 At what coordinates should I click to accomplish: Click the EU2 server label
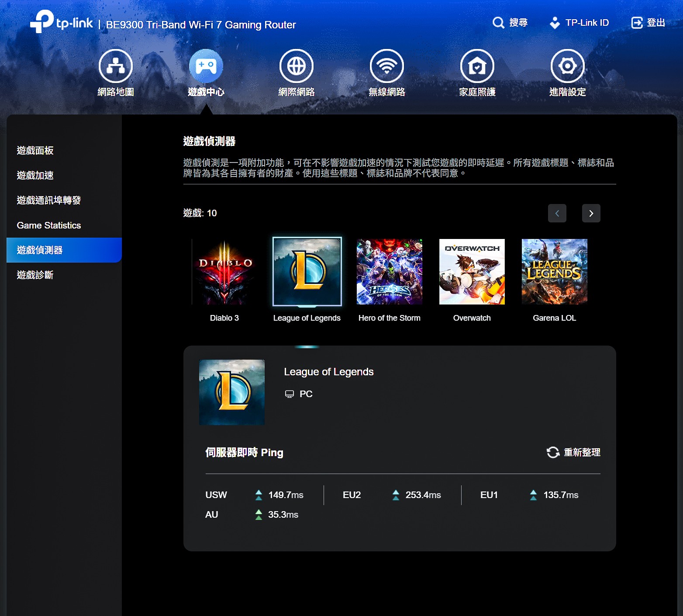coord(352,495)
